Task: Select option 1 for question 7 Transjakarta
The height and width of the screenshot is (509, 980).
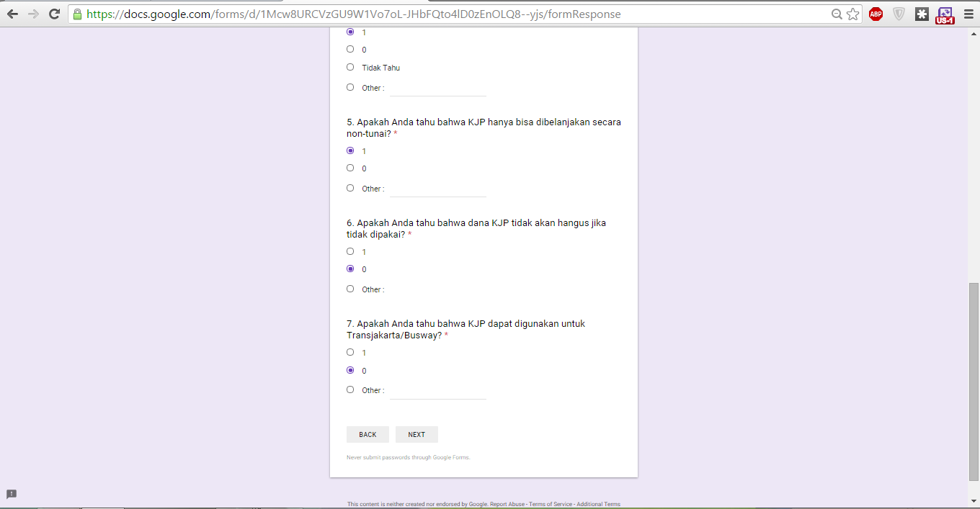Action: tap(350, 352)
